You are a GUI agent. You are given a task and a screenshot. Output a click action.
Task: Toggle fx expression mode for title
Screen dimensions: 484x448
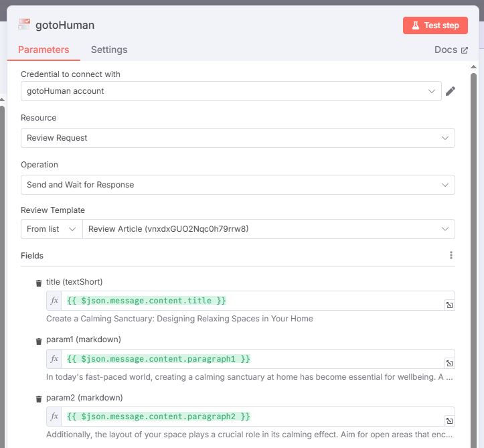[54, 301]
